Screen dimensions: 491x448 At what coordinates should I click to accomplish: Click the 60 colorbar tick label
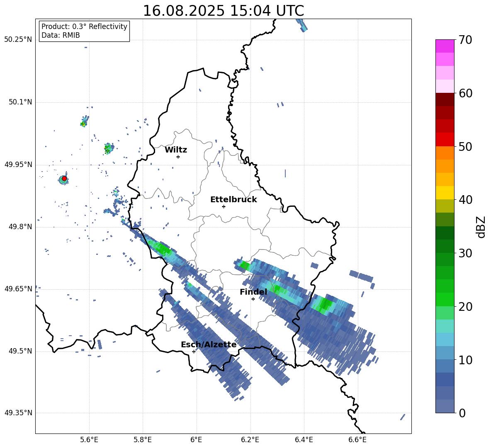465,93
